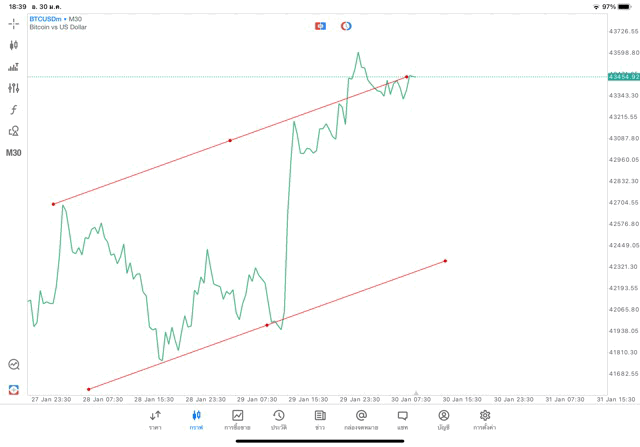Open the trade level chart icon
This screenshot has height=447, width=640.
coord(14,67)
